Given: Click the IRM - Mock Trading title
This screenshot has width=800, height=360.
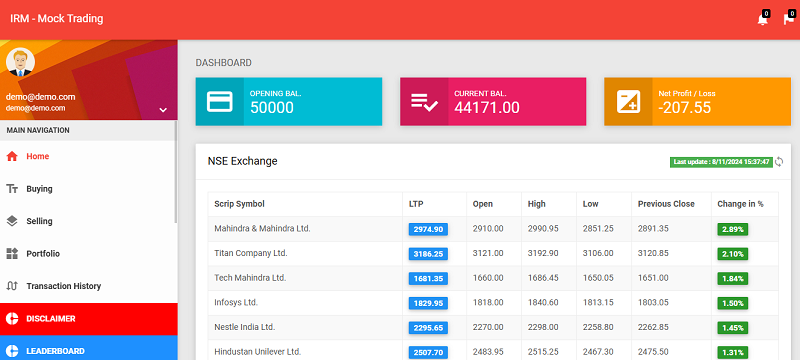Looking at the screenshot, I should [x=57, y=19].
